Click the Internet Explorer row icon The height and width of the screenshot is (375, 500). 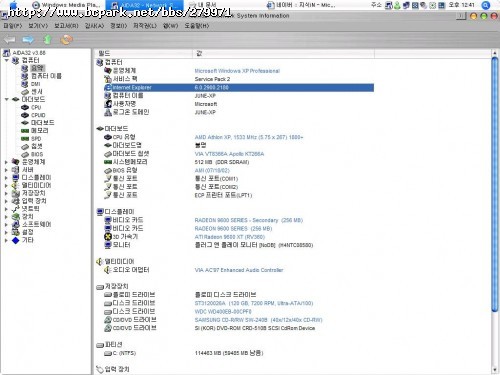pos(108,87)
